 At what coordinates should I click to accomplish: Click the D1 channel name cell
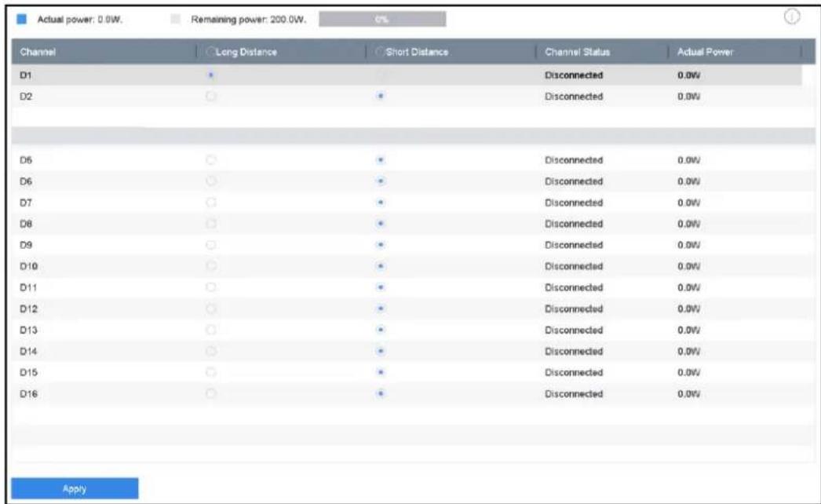click(x=26, y=75)
